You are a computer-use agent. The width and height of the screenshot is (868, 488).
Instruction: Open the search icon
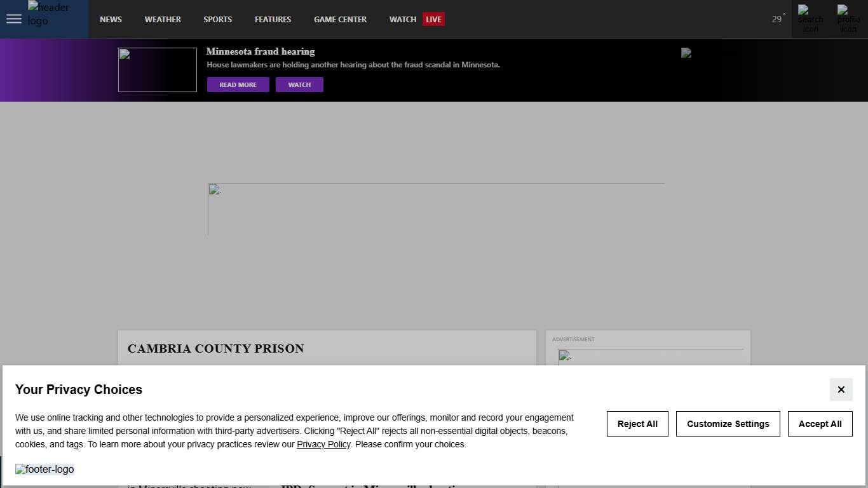click(x=810, y=19)
